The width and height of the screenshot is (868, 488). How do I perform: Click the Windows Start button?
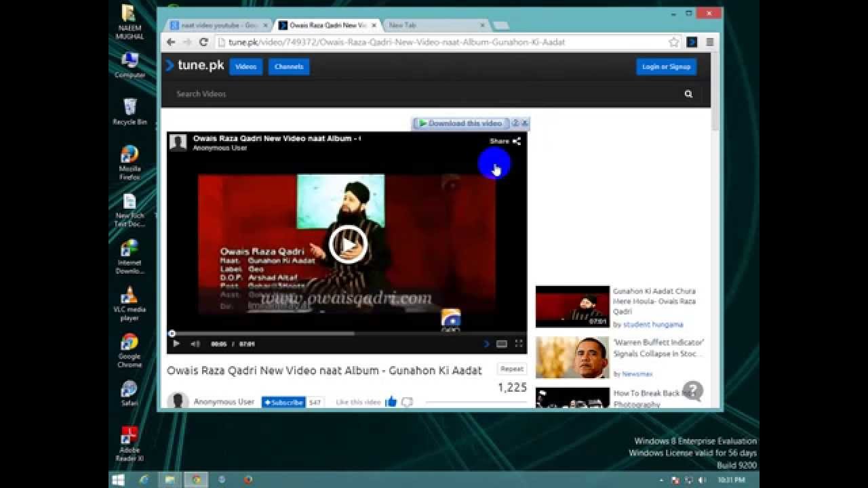(118, 479)
